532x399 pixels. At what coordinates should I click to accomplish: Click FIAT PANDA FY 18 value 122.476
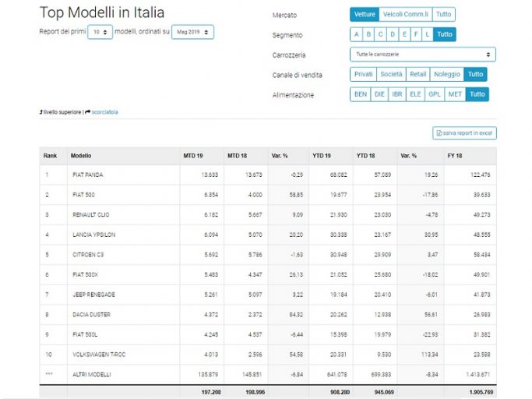pyautogui.click(x=481, y=175)
